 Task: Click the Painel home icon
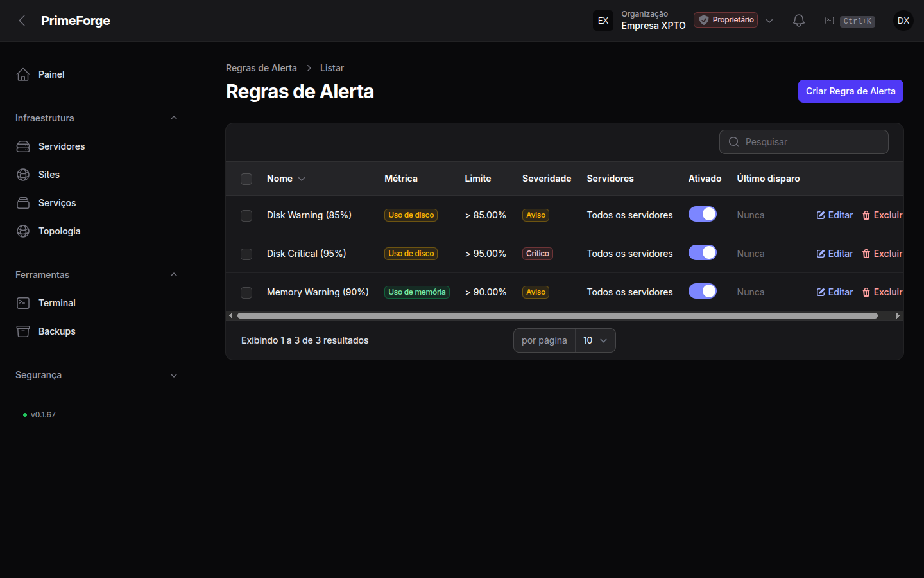23,74
